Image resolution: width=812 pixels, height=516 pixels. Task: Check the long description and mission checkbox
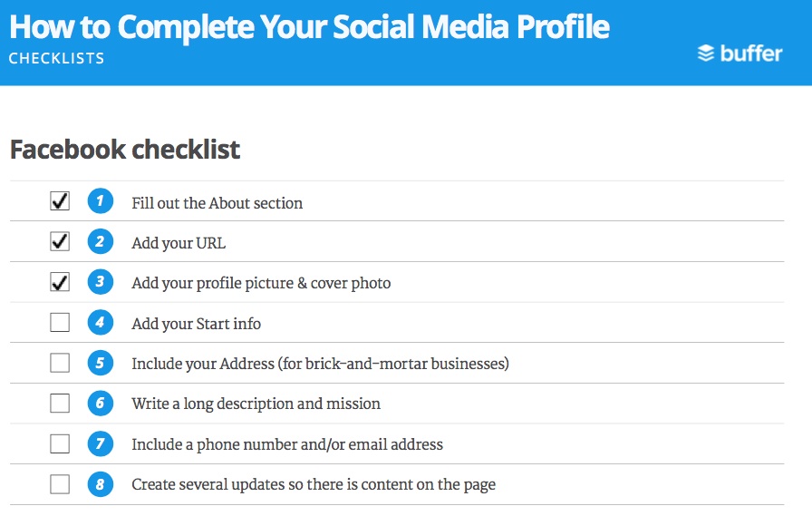(60, 403)
